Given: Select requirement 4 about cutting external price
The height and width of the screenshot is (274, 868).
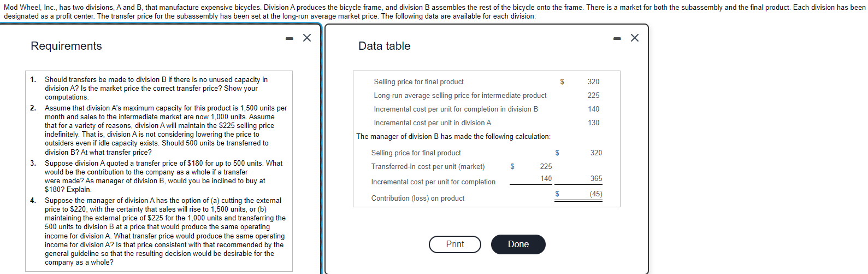Looking at the screenshot, I should pyautogui.click(x=164, y=231).
